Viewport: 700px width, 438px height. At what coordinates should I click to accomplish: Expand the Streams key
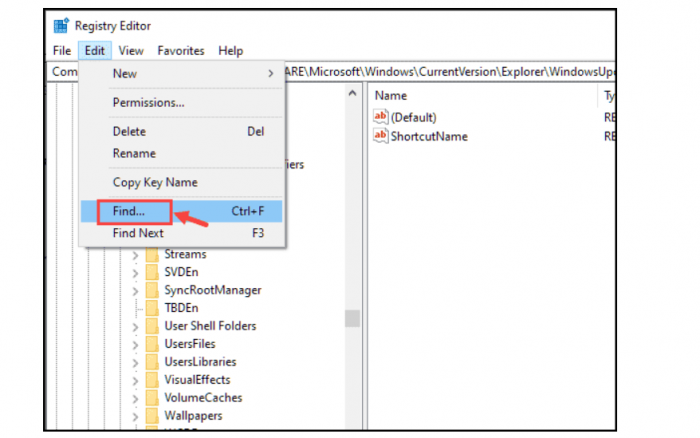(x=135, y=256)
